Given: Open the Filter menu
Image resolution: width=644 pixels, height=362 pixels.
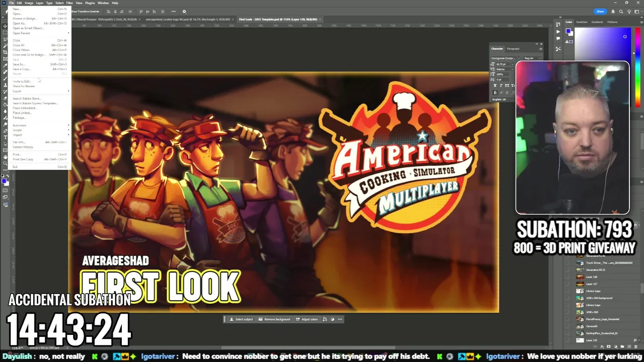Looking at the screenshot, I should [69, 3].
